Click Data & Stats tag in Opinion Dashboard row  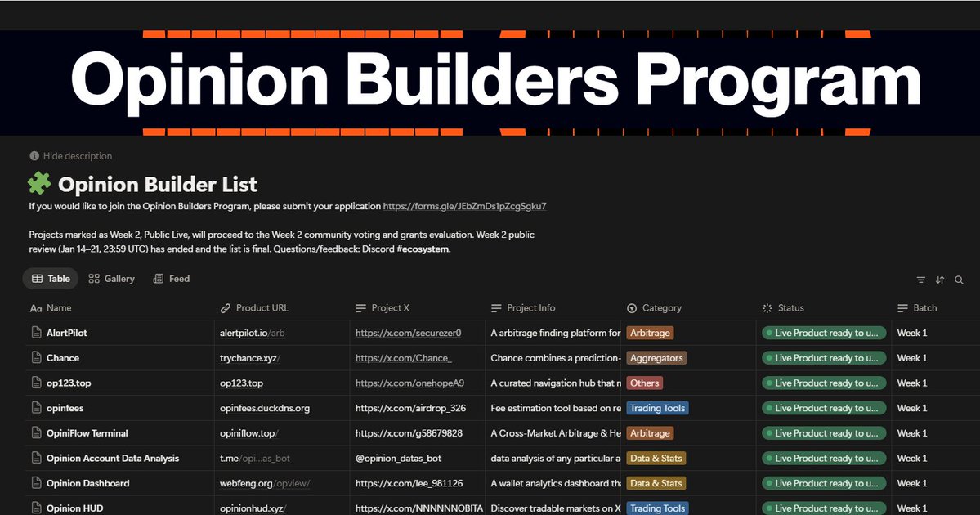click(656, 483)
